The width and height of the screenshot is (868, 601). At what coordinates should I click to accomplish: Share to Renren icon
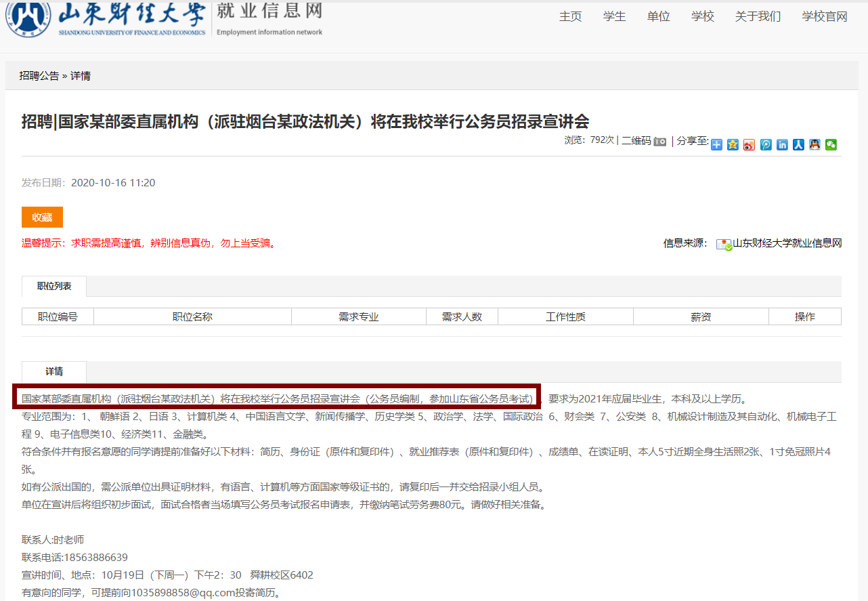[798, 144]
